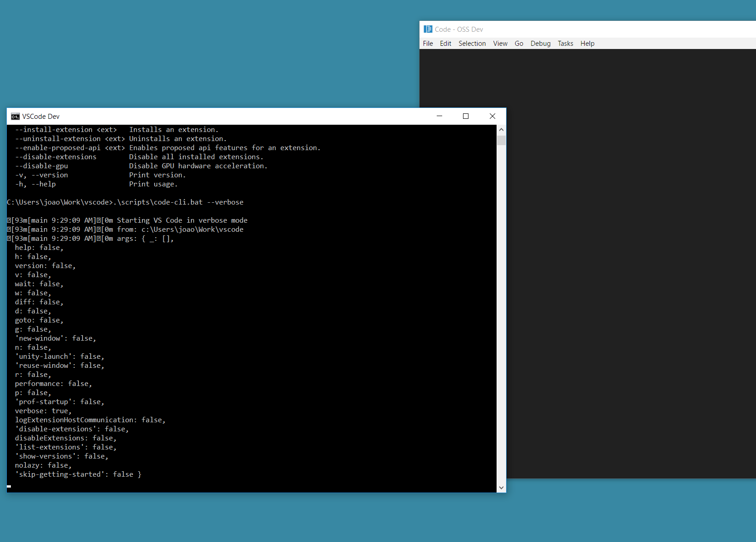Open the Edit menu
Screen dimensions: 756x542
445,43
